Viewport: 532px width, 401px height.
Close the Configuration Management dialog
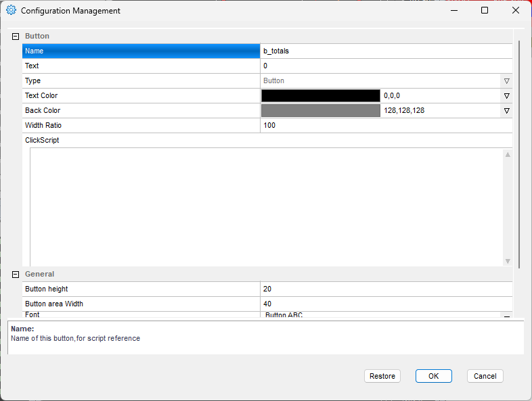[x=516, y=11]
